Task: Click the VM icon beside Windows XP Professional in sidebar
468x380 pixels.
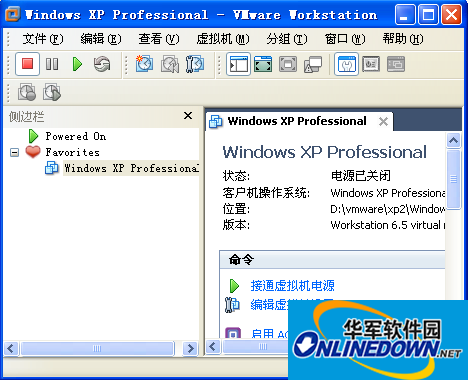Action: [52, 168]
